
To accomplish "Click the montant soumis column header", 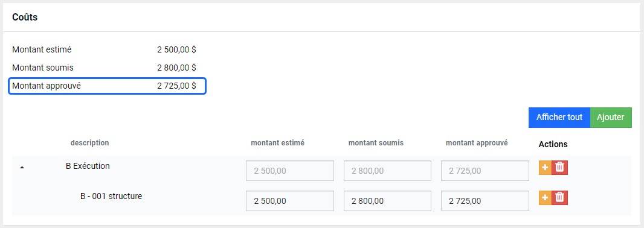I will point(376,143).
